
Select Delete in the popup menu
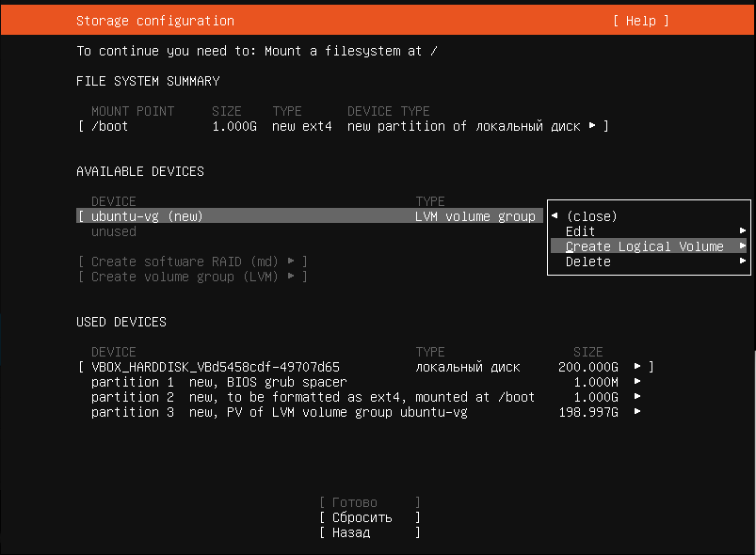(588, 262)
